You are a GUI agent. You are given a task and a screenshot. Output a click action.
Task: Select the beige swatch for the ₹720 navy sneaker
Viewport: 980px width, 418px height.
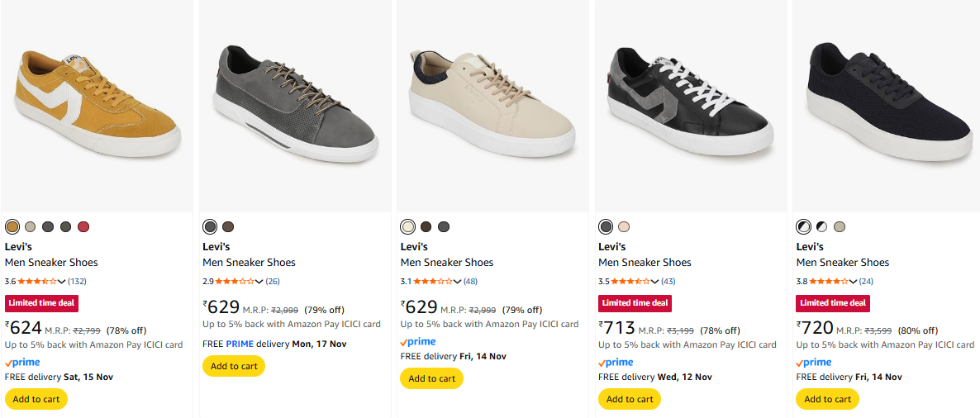point(840,226)
